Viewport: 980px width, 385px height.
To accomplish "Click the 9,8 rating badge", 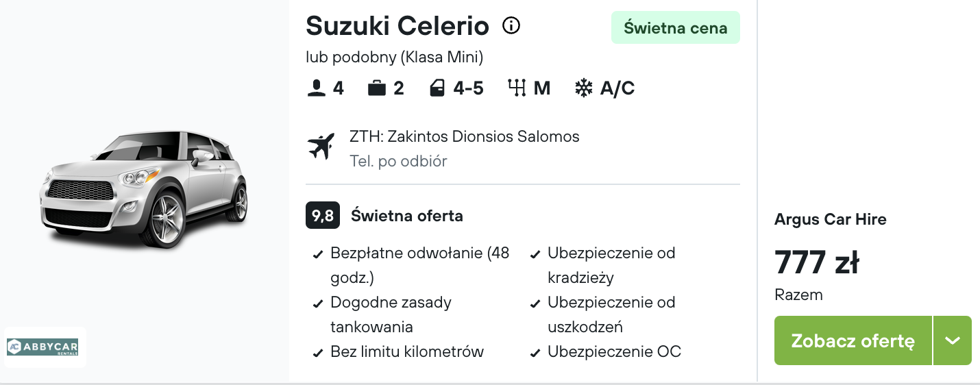I will 323,216.
